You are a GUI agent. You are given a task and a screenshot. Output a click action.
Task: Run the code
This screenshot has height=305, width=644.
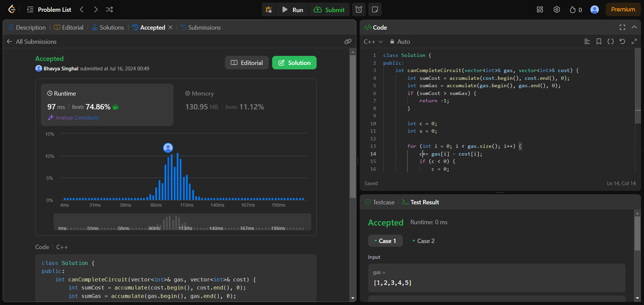coord(292,10)
